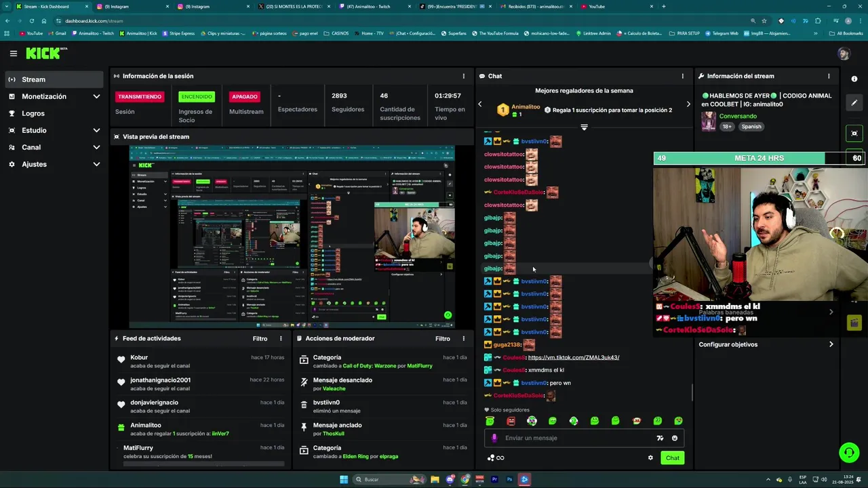Open the 7TV emote picker icon
This screenshot has width=868, height=488.
[660, 438]
